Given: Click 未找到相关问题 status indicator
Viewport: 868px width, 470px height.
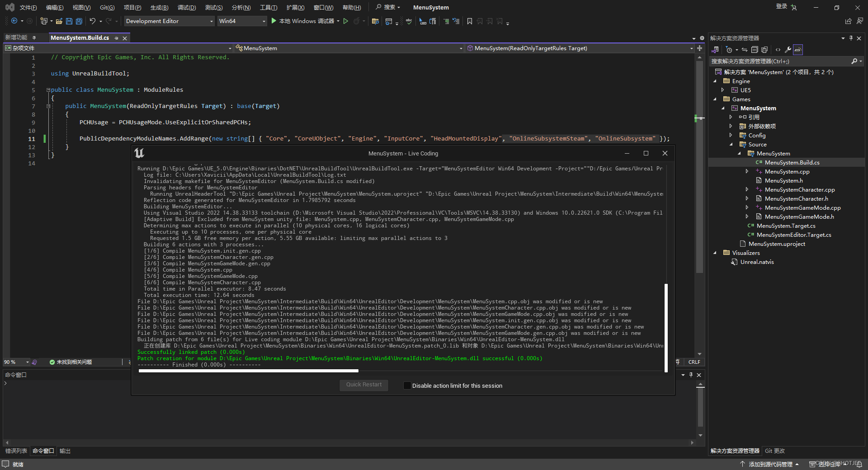Looking at the screenshot, I should click(71, 362).
